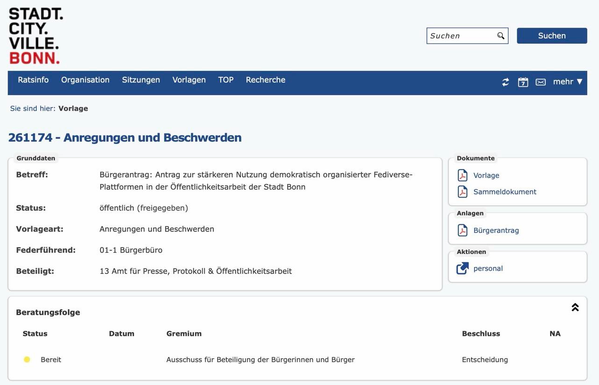Click the Beschluss column header
Image resolution: width=599 pixels, height=385 pixels.
tap(481, 333)
